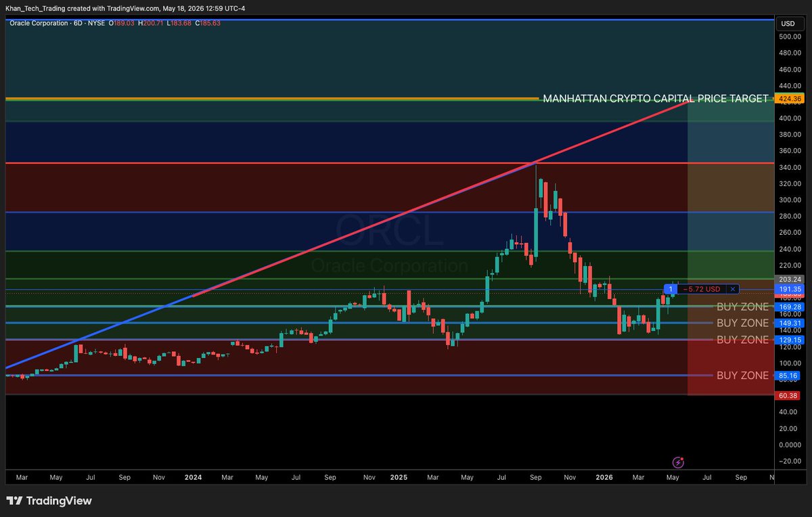Image resolution: width=812 pixels, height=517 pixels.
Task: Close the position with the × on the -5.72 USD label
Action: [732, 289]
